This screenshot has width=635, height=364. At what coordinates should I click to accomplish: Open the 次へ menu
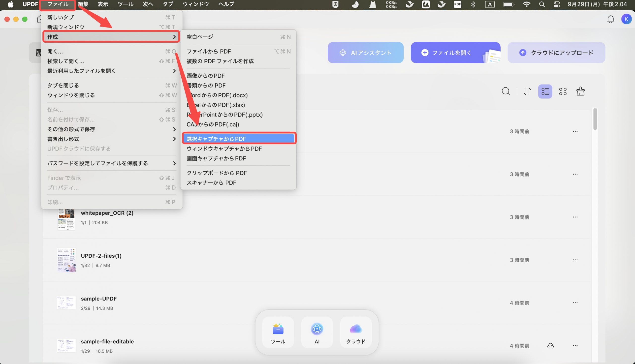coord(148,4)
